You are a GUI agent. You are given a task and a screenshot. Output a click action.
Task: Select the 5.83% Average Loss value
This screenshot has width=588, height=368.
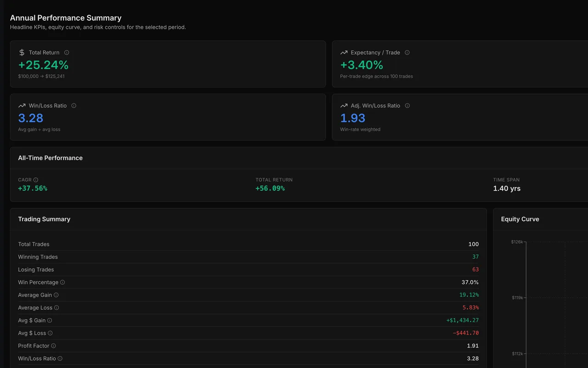[x=471, y=308]
